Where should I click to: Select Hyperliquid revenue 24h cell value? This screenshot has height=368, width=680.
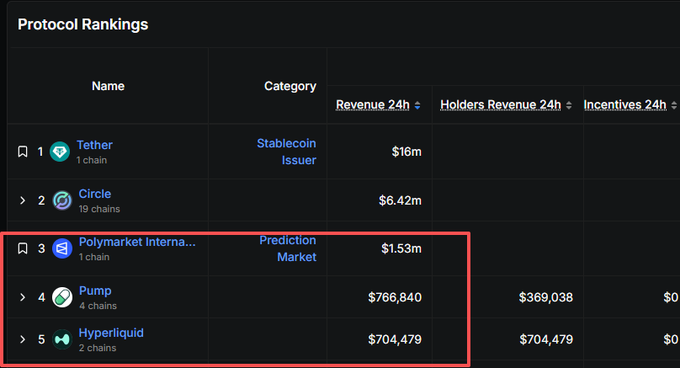395,339
